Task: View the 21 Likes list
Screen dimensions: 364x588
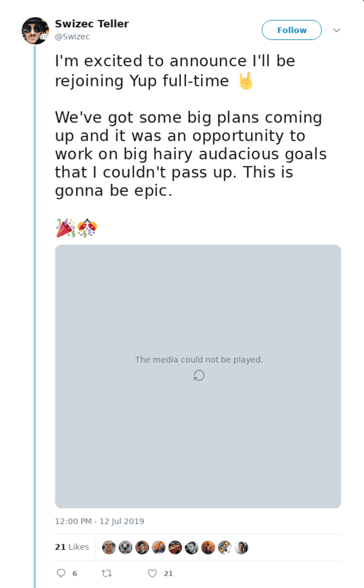Action: (x=72, y=547)
